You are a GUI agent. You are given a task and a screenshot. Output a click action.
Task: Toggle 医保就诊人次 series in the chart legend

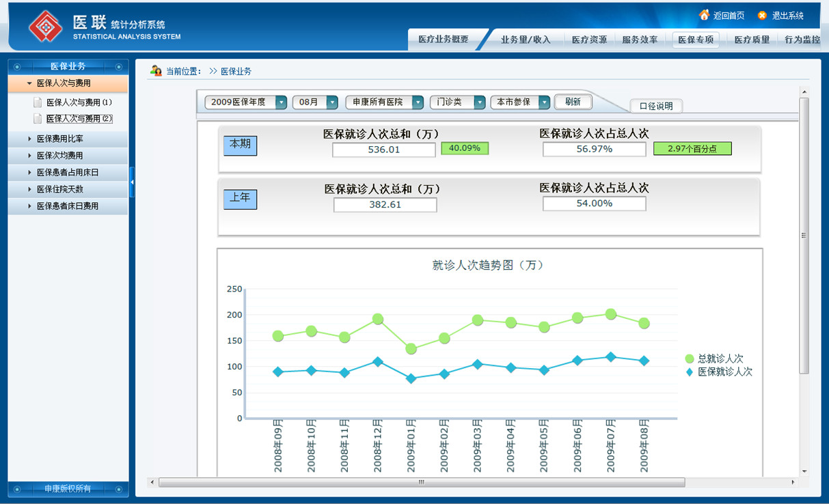click(690, 372)
